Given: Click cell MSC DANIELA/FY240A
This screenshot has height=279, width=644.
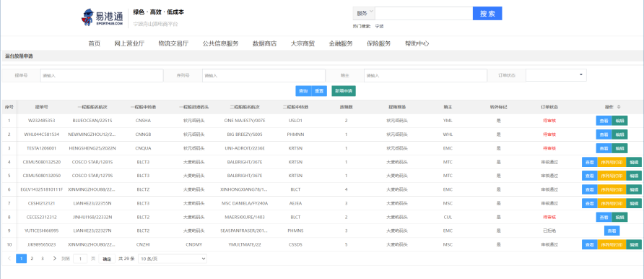Looking at the screenshot, I should 245,203.
